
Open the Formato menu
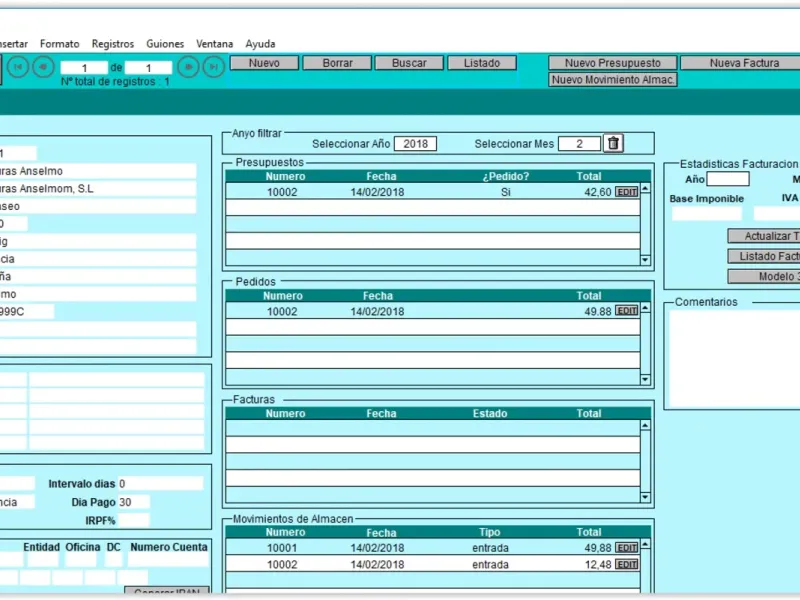pos(60,44)
